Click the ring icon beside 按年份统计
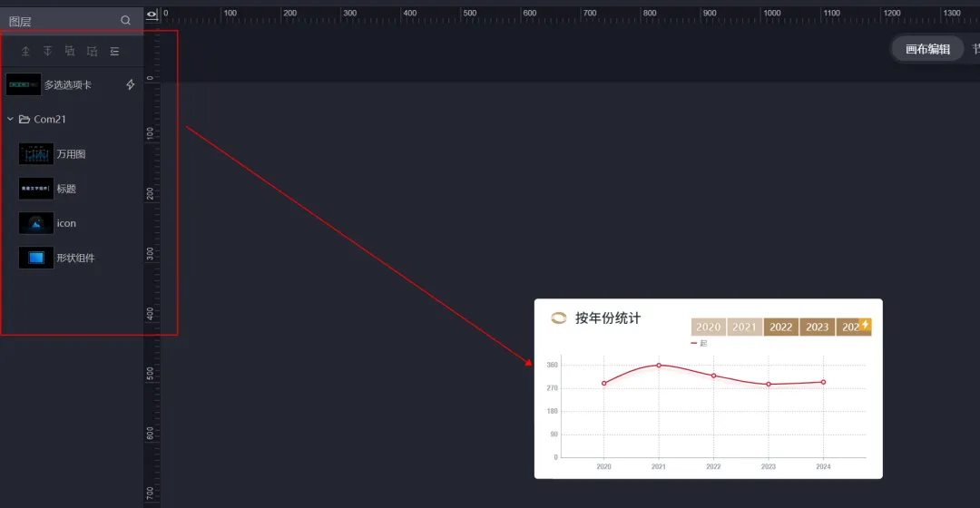The height and width of the screenshot is (508, 980). click(x=558, y=318)
